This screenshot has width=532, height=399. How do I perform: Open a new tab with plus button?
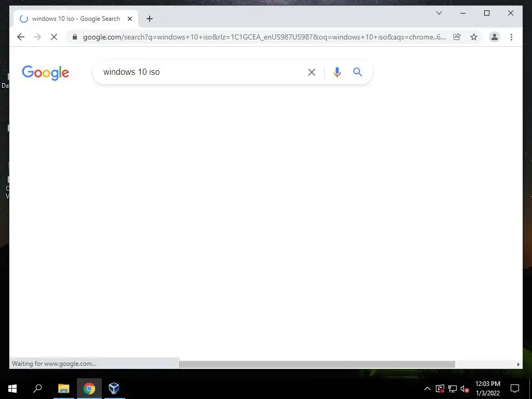tap(150, 19)
